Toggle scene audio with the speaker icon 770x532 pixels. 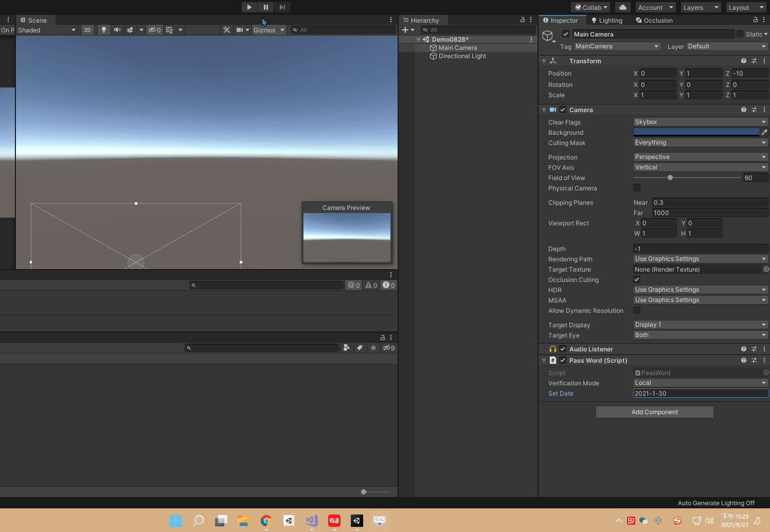117,30
